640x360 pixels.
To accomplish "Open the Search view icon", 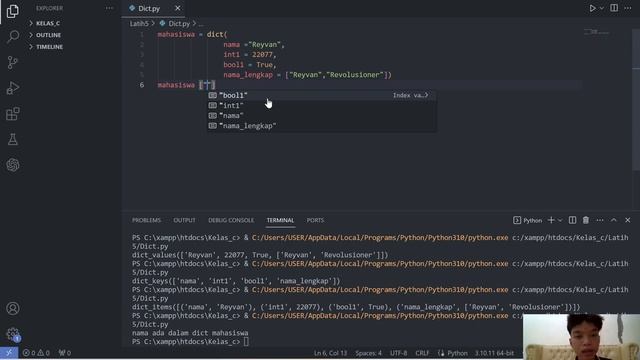I will click(13, 37).
